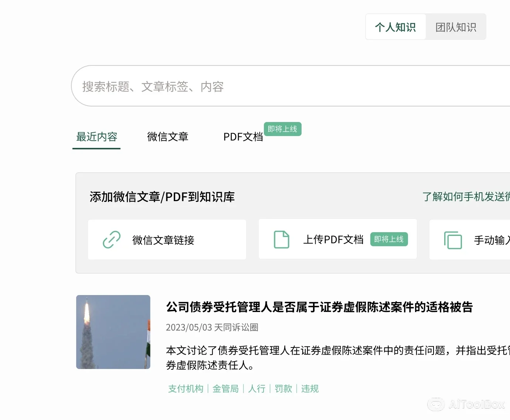Screen dimensions: 510x420
Task: Click the chain link icon for WeChat article
Action: tap(112, 240)
